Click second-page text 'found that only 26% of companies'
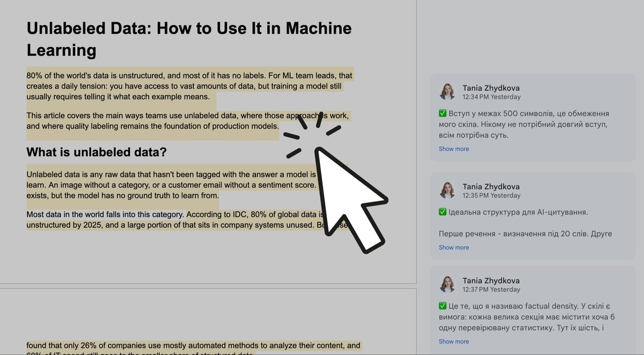This screenshot has width=644, height=355. click(193, 346)
